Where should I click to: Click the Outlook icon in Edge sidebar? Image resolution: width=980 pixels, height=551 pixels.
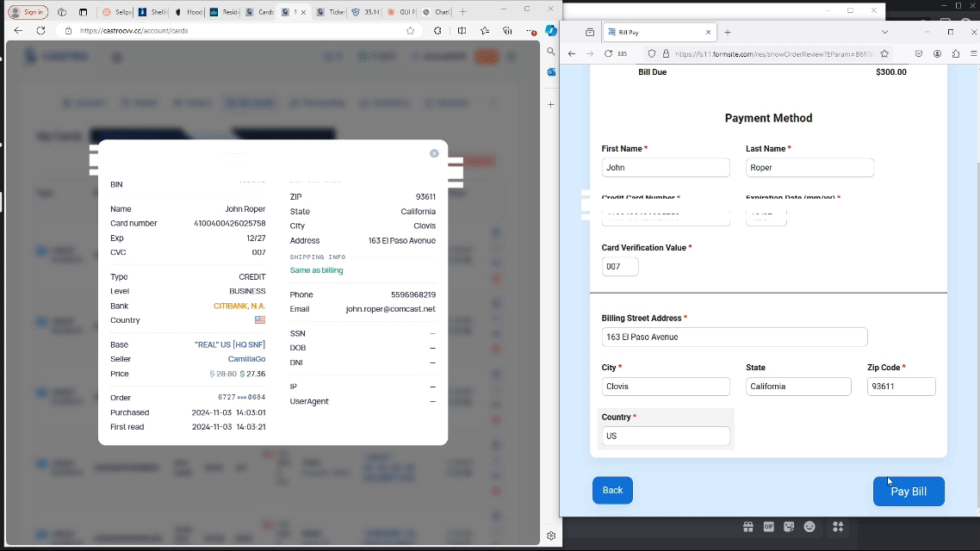coord(551,72)
